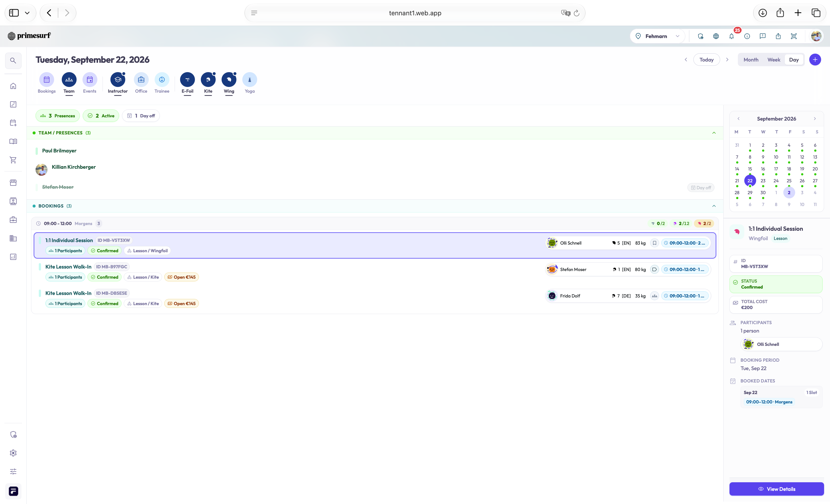Select September 23 in mini calendar

(763, 181)
